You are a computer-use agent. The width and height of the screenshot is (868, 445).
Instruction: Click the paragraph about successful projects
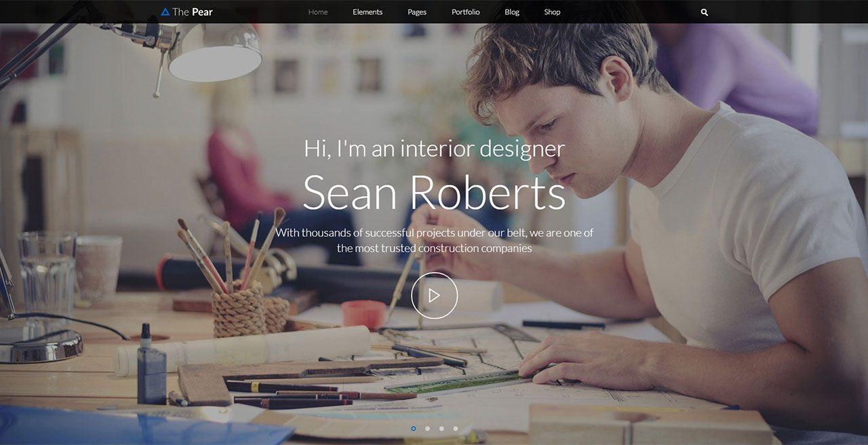[x=435, y=240]
